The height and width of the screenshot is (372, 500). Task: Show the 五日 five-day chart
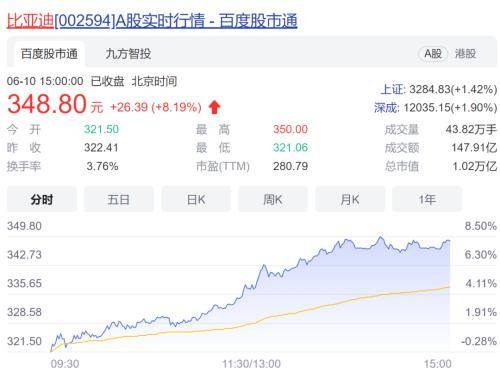[x=119, y=200]
